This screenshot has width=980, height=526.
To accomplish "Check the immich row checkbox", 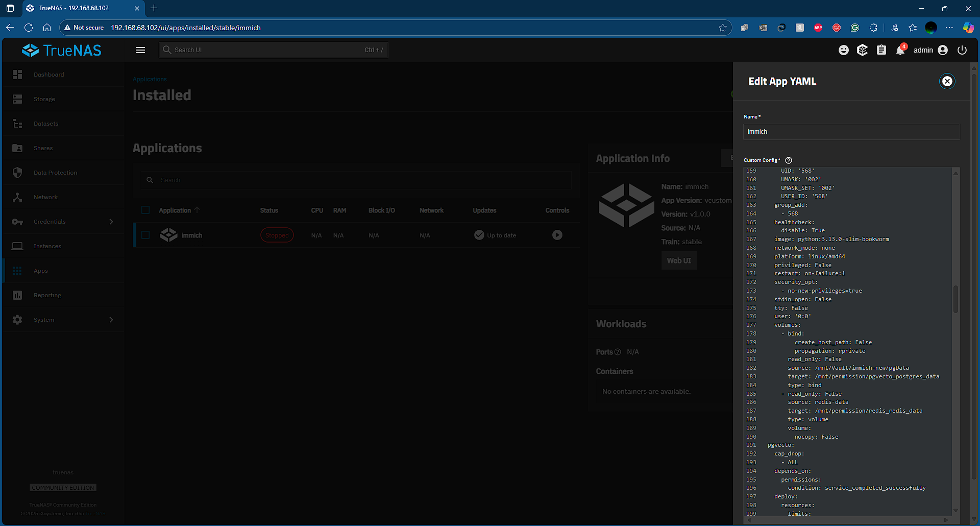I will coord(145,235).
